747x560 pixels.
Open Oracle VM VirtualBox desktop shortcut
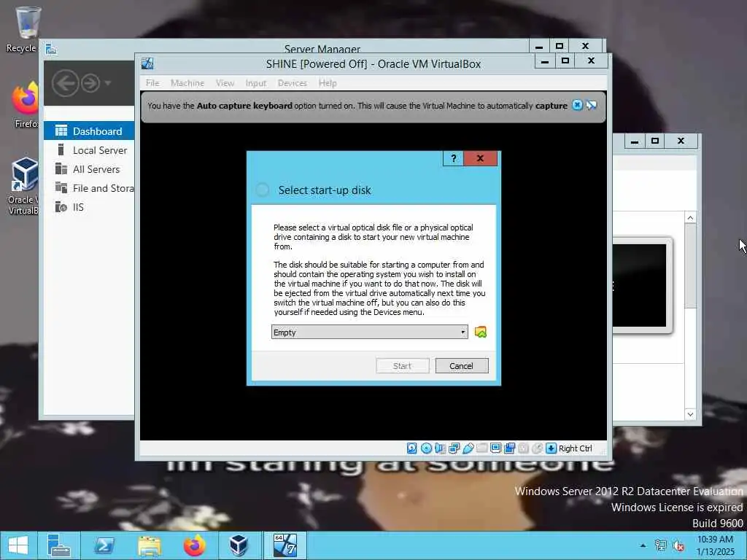pyautogui.click(x=23, y=187)
